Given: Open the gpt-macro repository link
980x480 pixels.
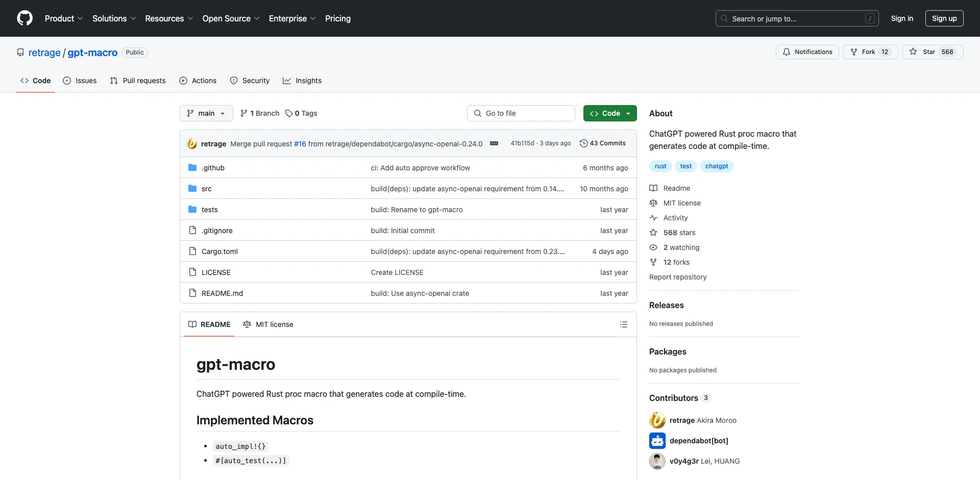Looking at the screenshot, I should (x=92, y=53).
